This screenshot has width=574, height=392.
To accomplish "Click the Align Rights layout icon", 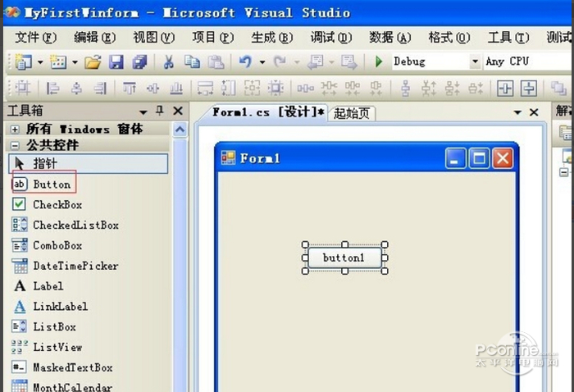I will [100, 89].
